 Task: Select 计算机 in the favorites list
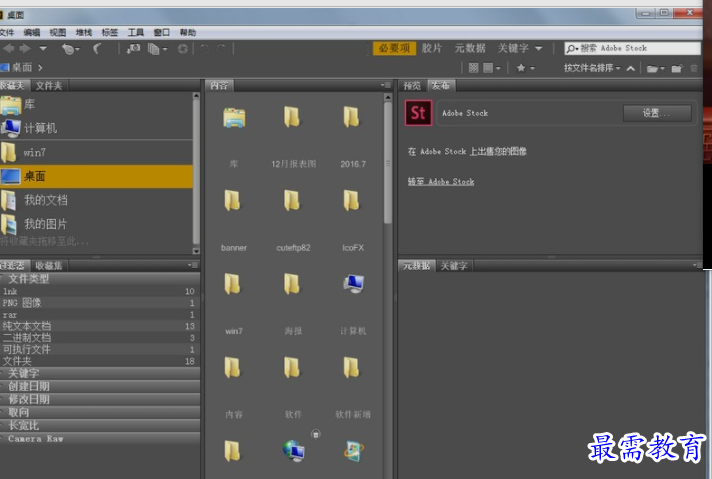click(x=96, y=128)
